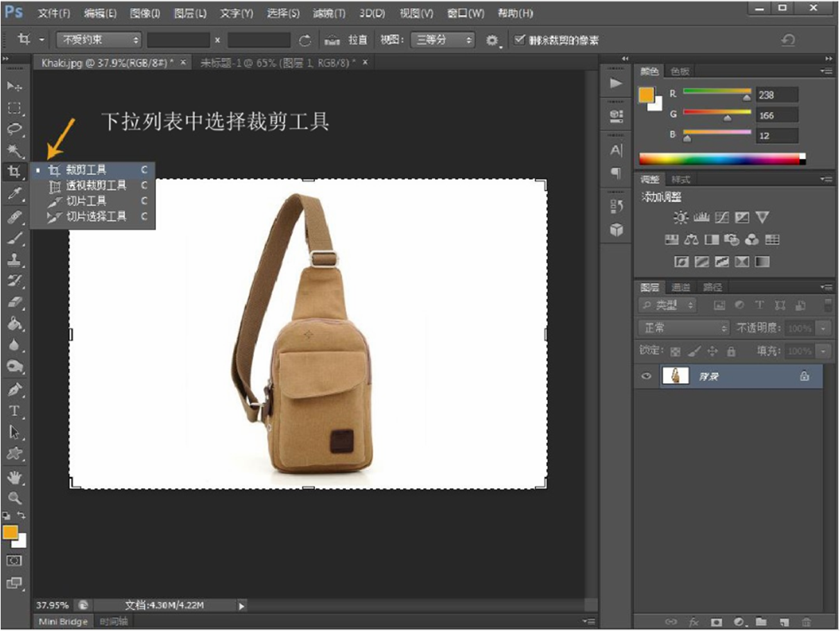840x631 pixels.
Task: Choose 透视裁剪工具 from the flyout list
Action: tap(96, 185)
